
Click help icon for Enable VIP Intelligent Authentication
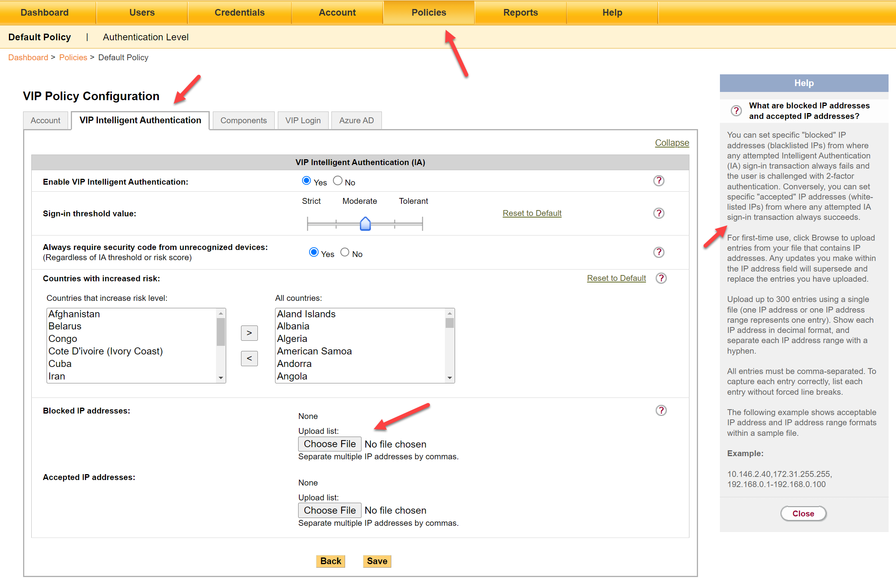pyautogui.click(x=659, y=181)
